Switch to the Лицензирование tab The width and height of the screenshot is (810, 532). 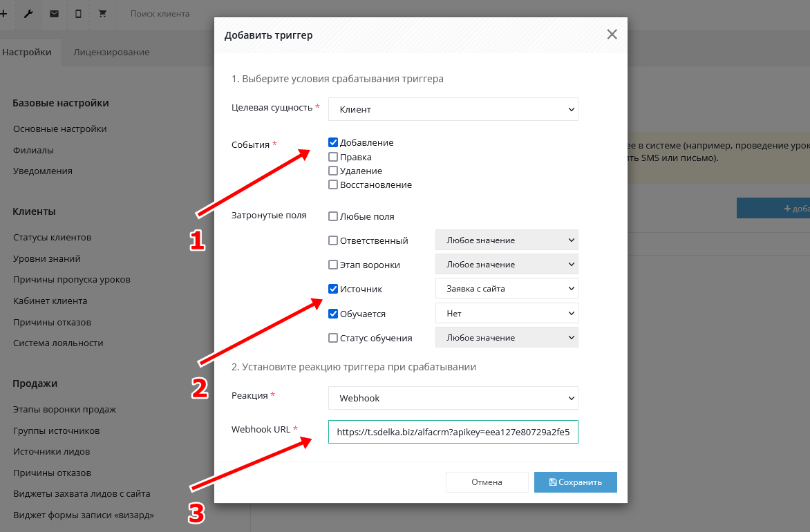(111, 52)
